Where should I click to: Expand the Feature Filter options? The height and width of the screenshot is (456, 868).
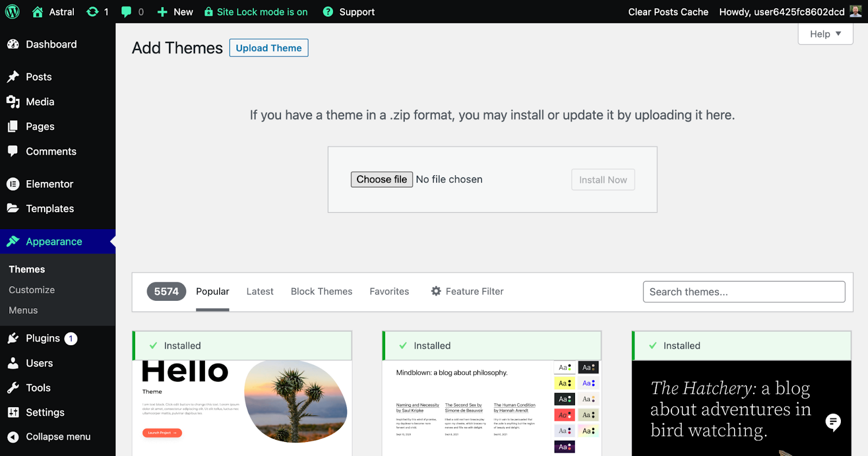coord(467,292)
